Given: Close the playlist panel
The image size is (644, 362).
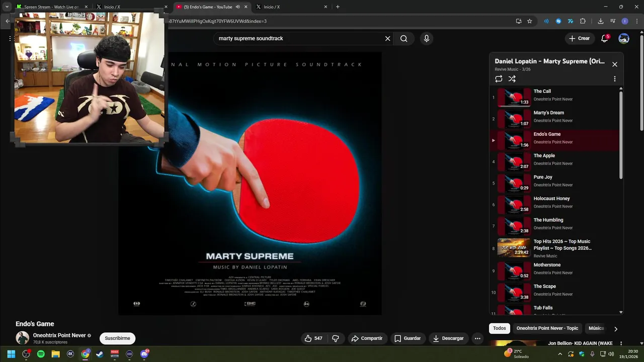Looking at the screenshot, I should click(x=614, y=64).
